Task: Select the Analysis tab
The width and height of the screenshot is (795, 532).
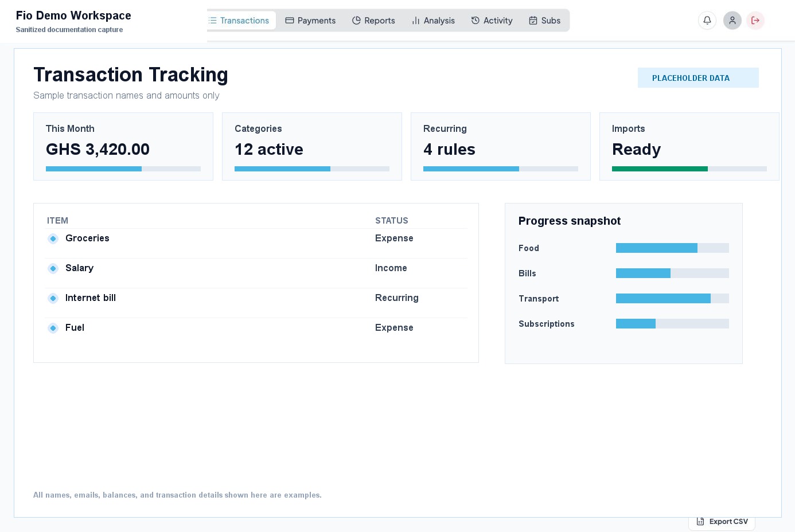Action: tap(433, 21)
